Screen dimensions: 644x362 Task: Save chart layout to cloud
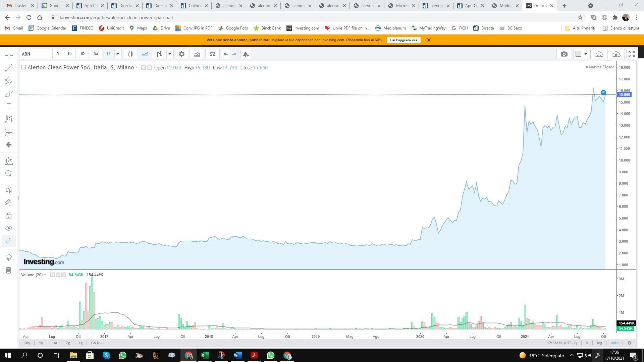[616, 54]
